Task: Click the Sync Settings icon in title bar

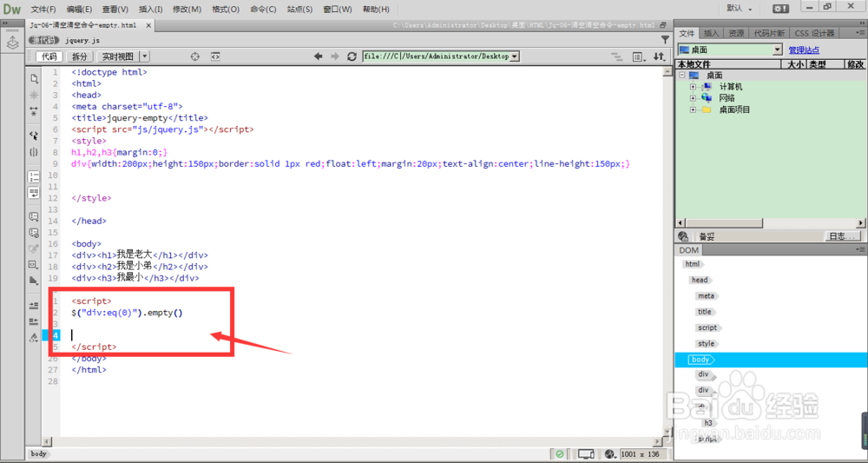Action: [781, 9]
